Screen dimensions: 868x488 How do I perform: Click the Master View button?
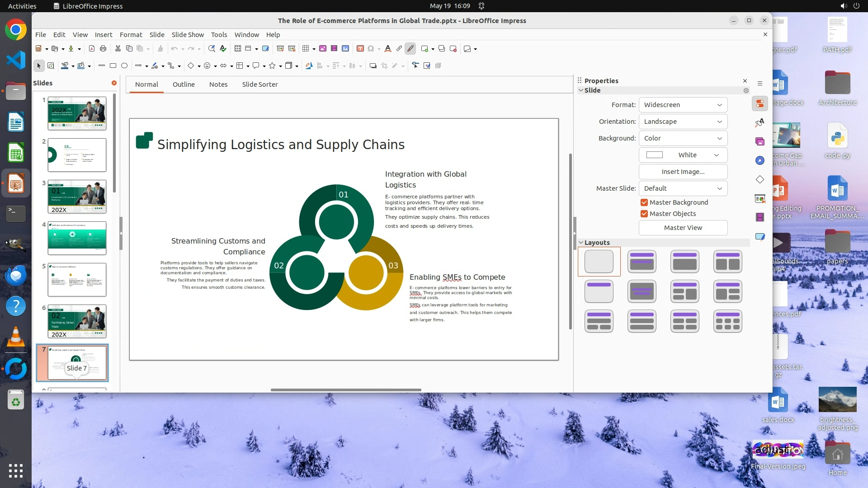683,228
